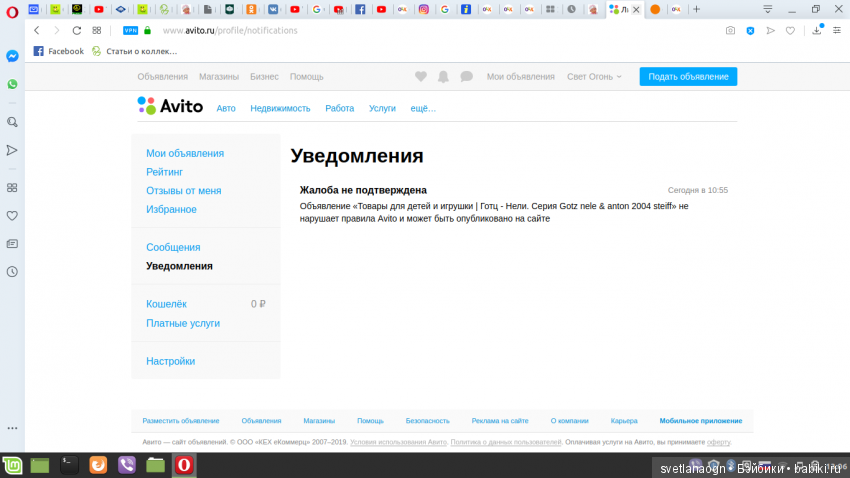The image size is (850, 478).
Task: Open the Услуги category
Action: (382, 108)
